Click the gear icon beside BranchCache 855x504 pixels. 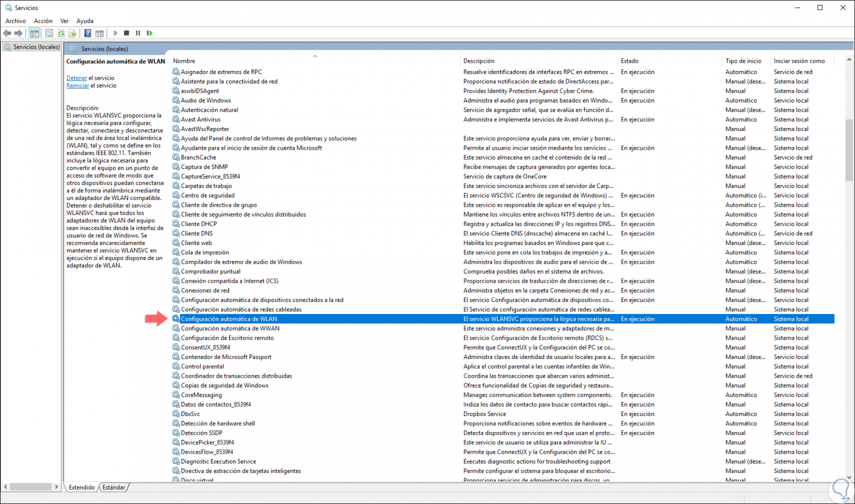coord(176,157)
